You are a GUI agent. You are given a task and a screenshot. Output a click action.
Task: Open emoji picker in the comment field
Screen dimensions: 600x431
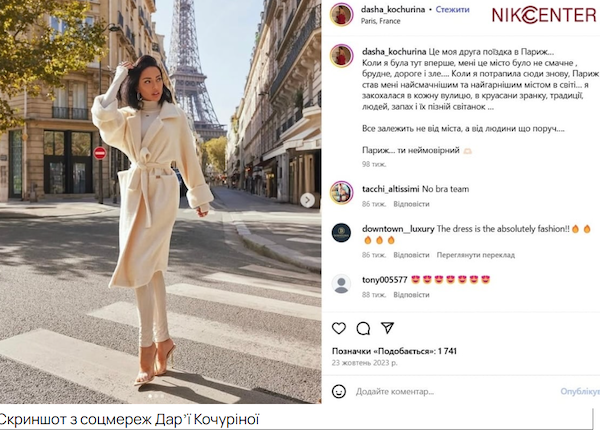[x=339, y=391]
